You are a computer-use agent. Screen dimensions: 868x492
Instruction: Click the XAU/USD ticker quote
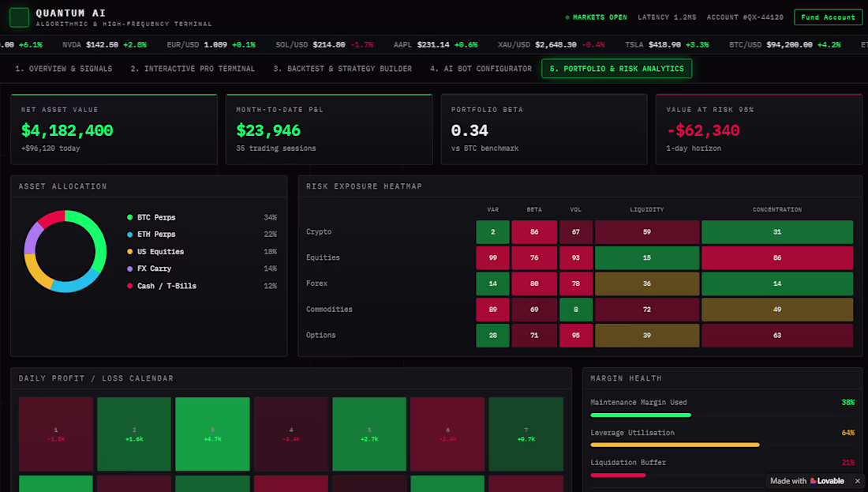coord(552,45)
